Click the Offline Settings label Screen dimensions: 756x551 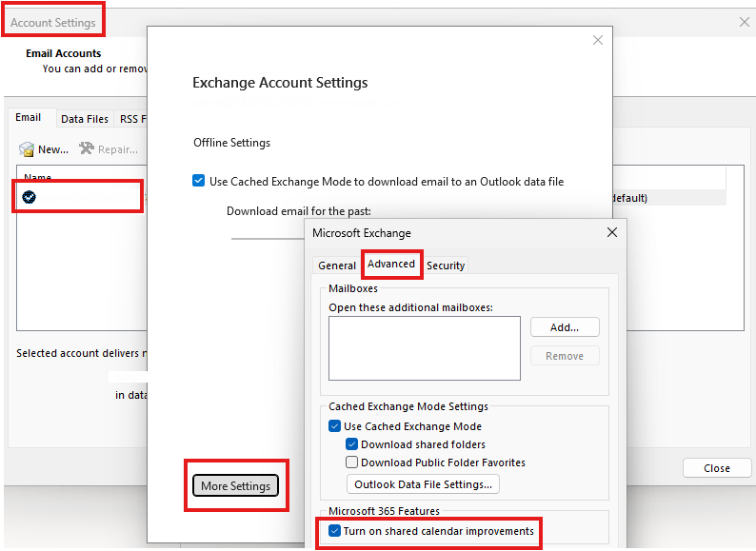[232, 143]
